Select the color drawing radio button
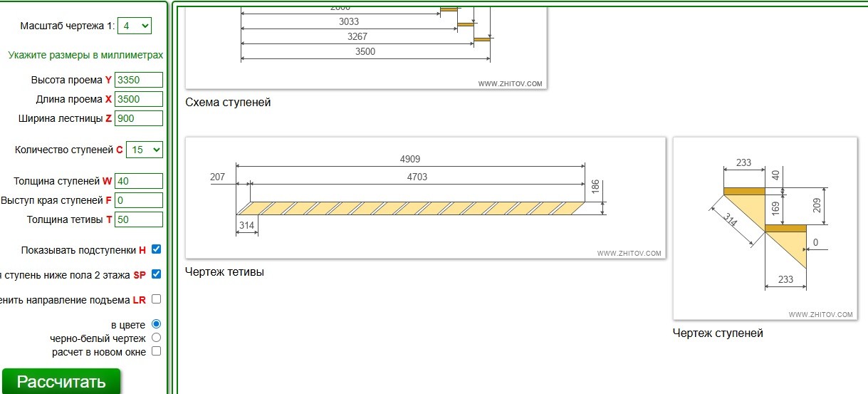The width and height of the screenshot is (868, 394). point(157,324)
